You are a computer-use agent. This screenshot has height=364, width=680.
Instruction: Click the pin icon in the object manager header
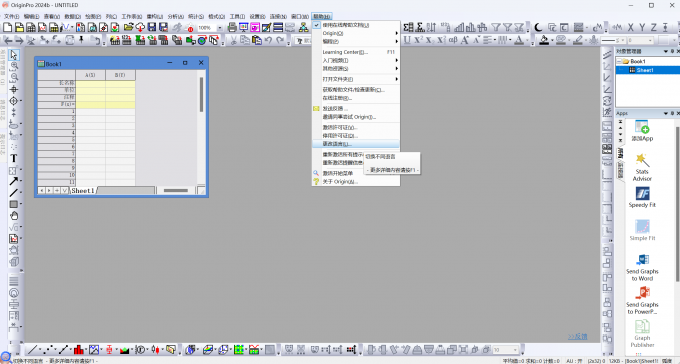(x=673, y=52)
